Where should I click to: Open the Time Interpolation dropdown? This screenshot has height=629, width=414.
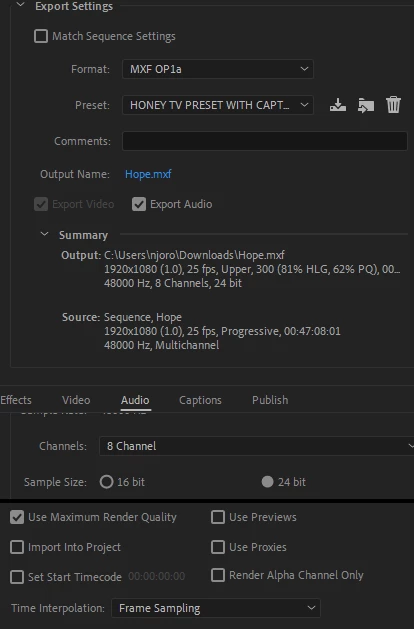coord(216,608)
